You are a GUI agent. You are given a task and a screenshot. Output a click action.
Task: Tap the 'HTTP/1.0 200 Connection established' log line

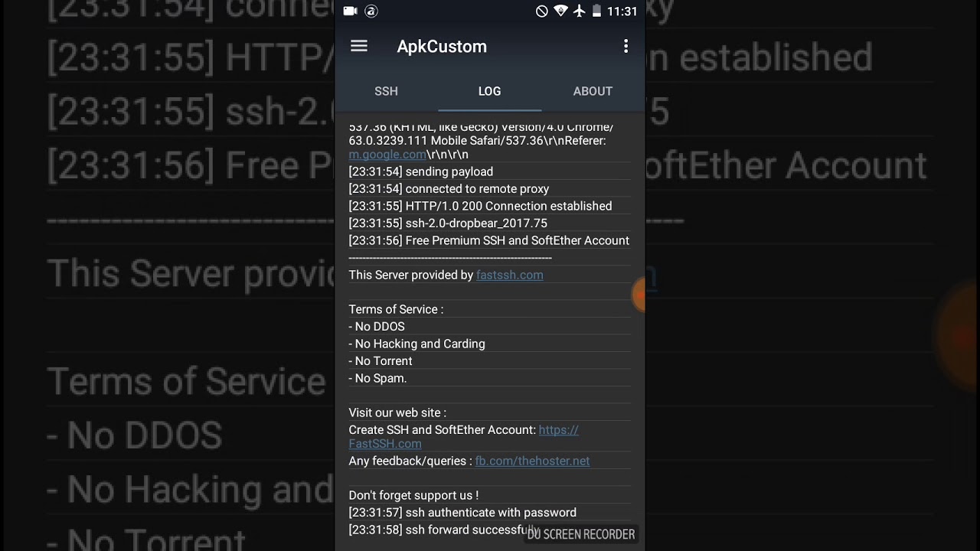tap(480, 206)
